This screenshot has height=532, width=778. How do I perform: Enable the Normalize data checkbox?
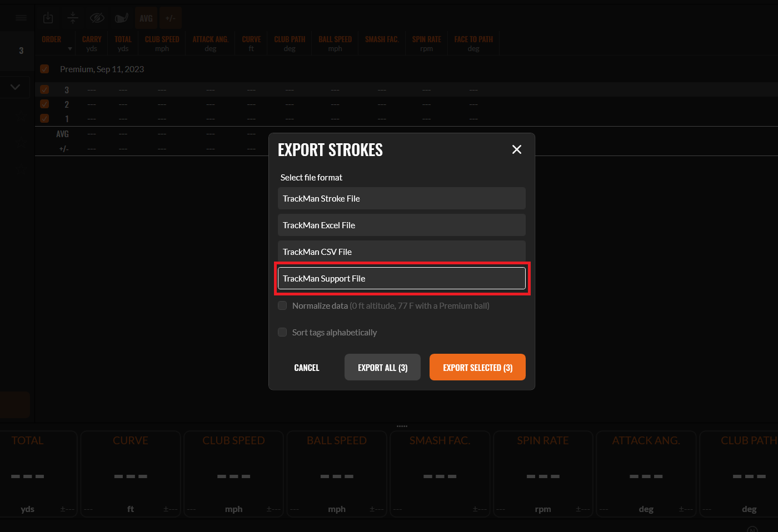click(x=282, y=305)
